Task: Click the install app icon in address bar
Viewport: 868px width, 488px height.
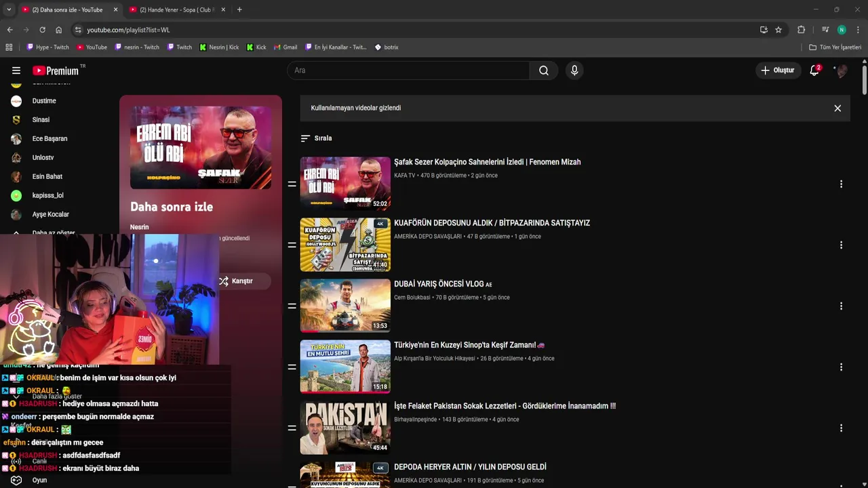Action: click(764, 30)
